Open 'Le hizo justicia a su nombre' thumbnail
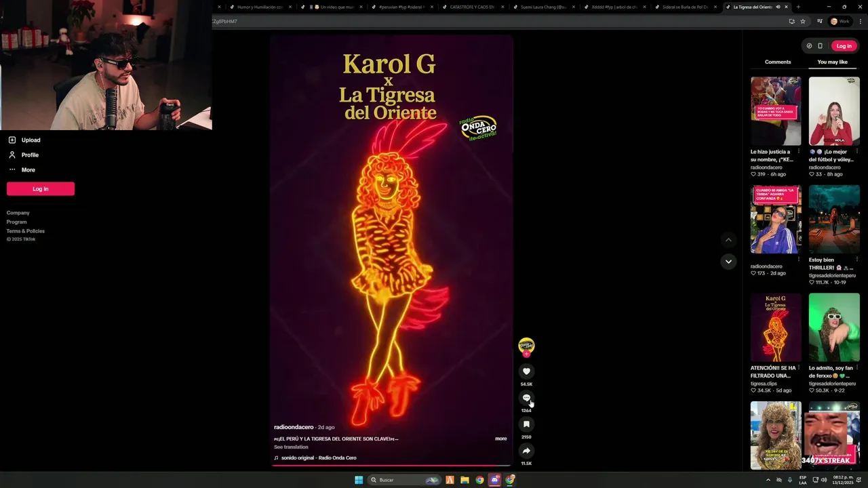Image resolution: width=868 pixels, height=488 pixels. pos(776,110)
